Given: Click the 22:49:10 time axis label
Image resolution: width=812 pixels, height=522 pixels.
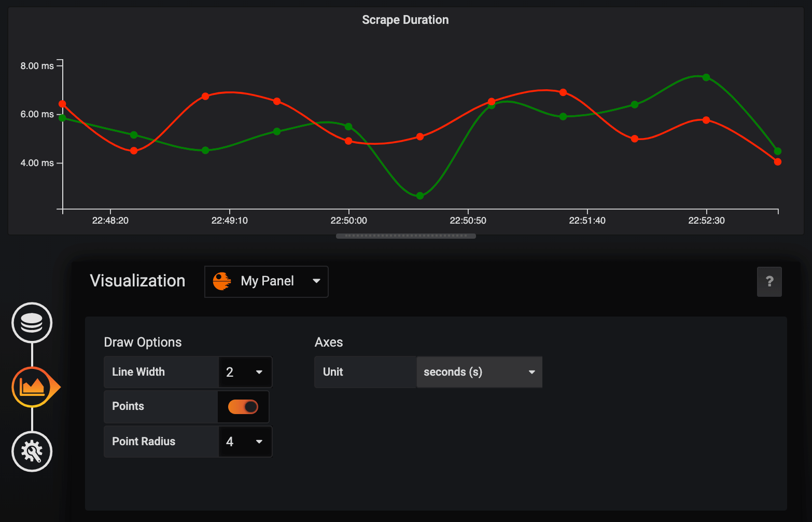Looking at the screenshot, I should (x=230, y=221).
